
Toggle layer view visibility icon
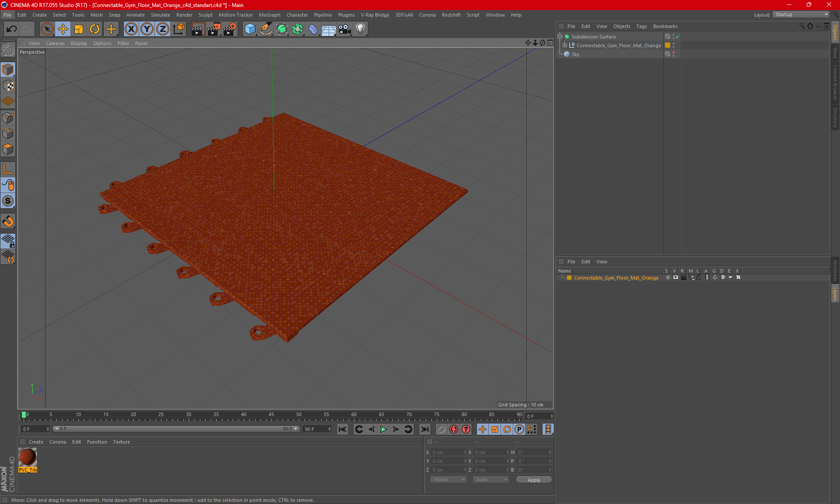(675, 277)
